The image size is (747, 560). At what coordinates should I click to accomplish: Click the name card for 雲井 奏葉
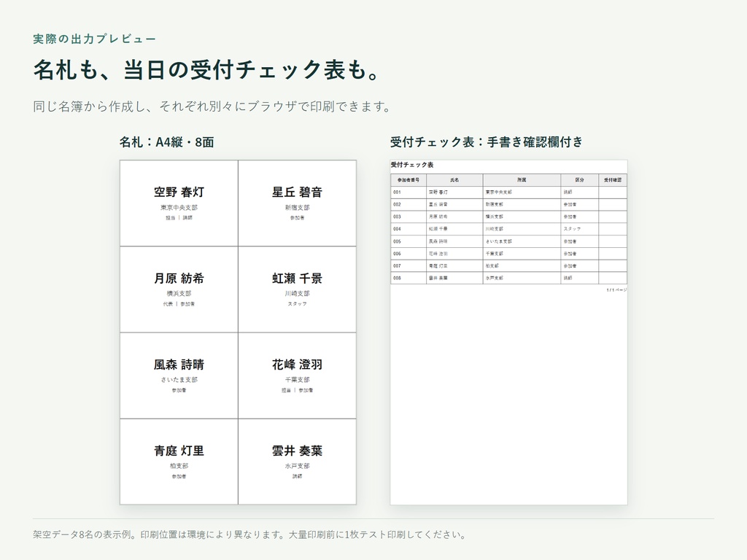point(298,462)
